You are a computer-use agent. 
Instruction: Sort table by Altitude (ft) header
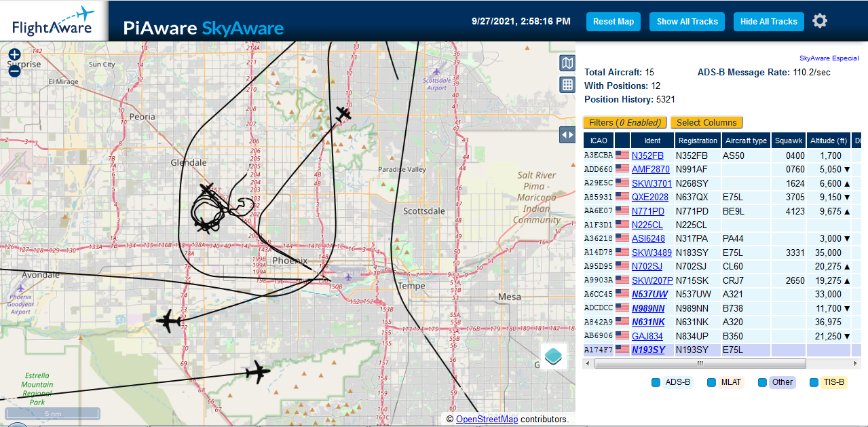(829, 141)
